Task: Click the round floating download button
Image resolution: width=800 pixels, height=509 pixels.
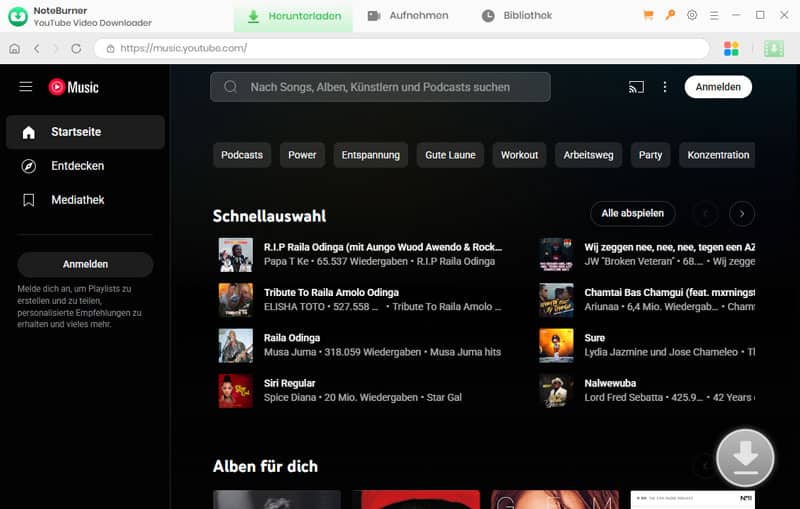Action: coord(745,458)
